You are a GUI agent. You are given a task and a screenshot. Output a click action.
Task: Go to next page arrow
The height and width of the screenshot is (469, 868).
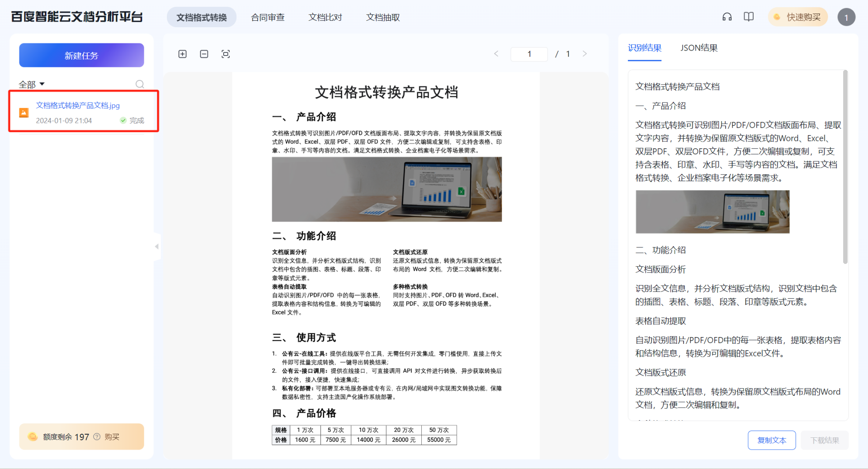click(585, 54)
